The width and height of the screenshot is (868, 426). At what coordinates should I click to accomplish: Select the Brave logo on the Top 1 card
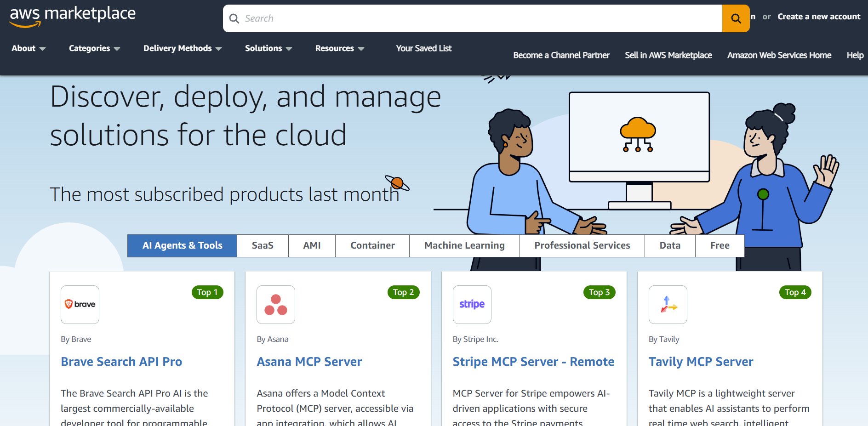point(80,304)
